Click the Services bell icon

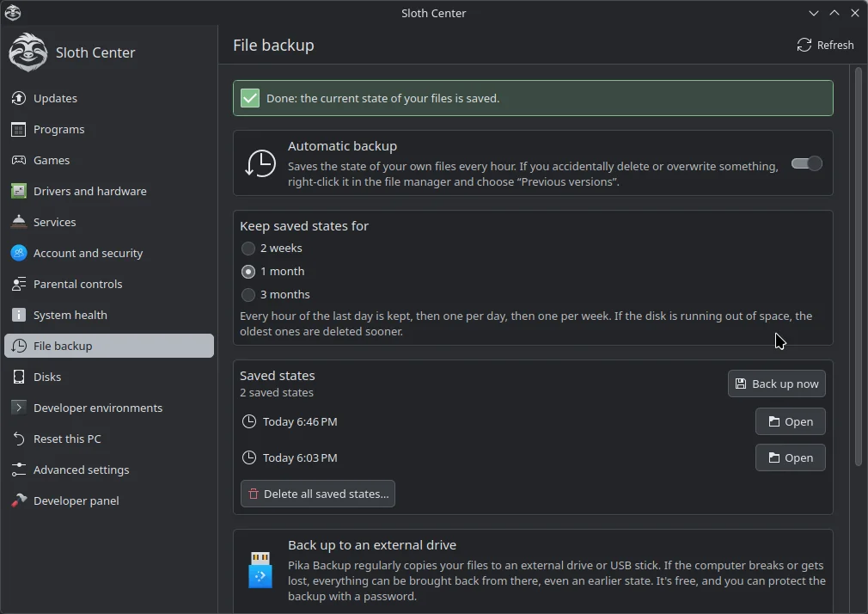click(x=18, y=222)
